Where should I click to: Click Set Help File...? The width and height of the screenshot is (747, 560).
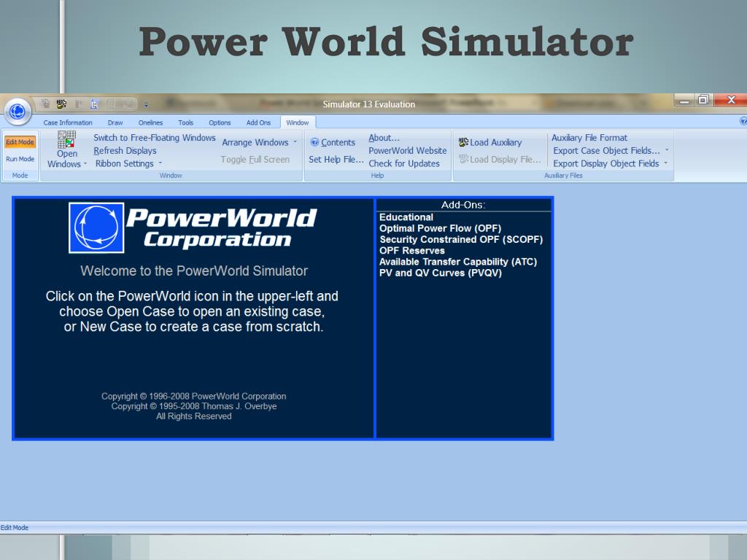coord(336,160)
